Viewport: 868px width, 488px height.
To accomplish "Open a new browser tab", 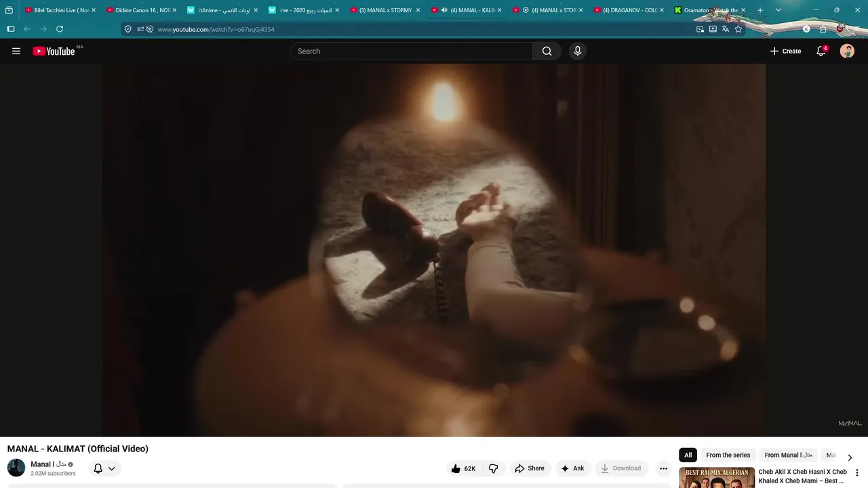I will coord(760,10).
